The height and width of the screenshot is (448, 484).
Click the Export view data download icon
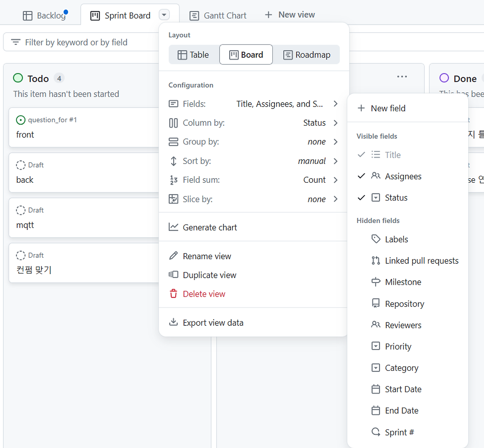(x=174, y=322)
